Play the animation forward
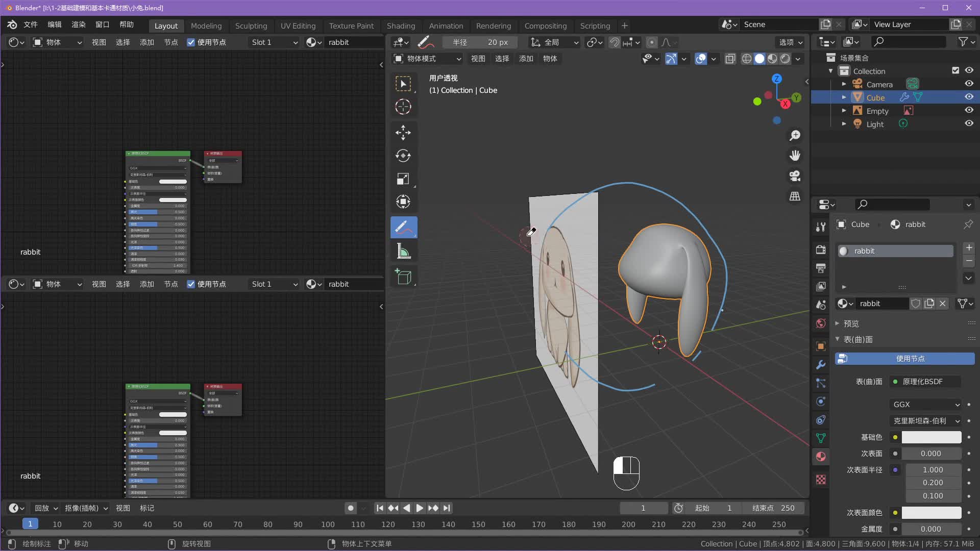The width and height of the screenshot is (980, 551). (x=420, y=508)
